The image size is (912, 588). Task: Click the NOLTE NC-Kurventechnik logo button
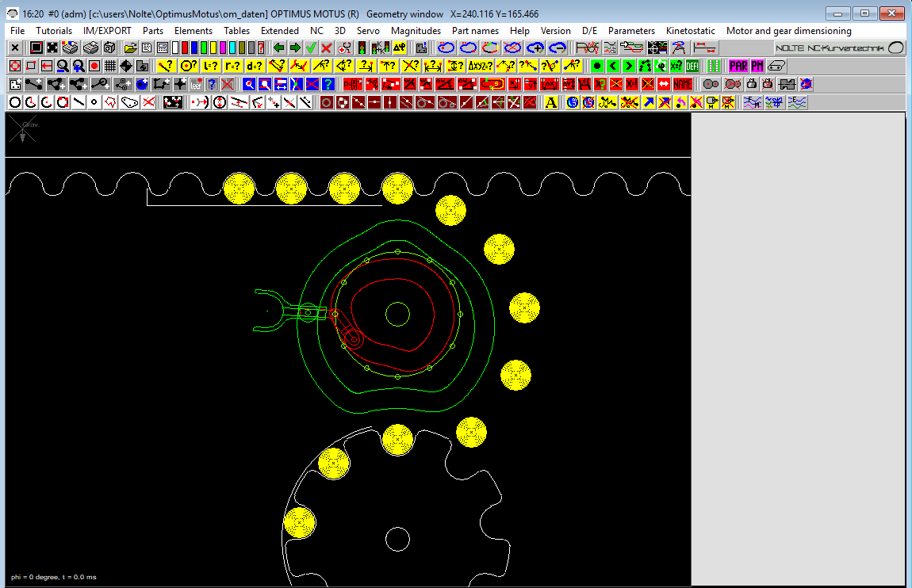[838, 48]
